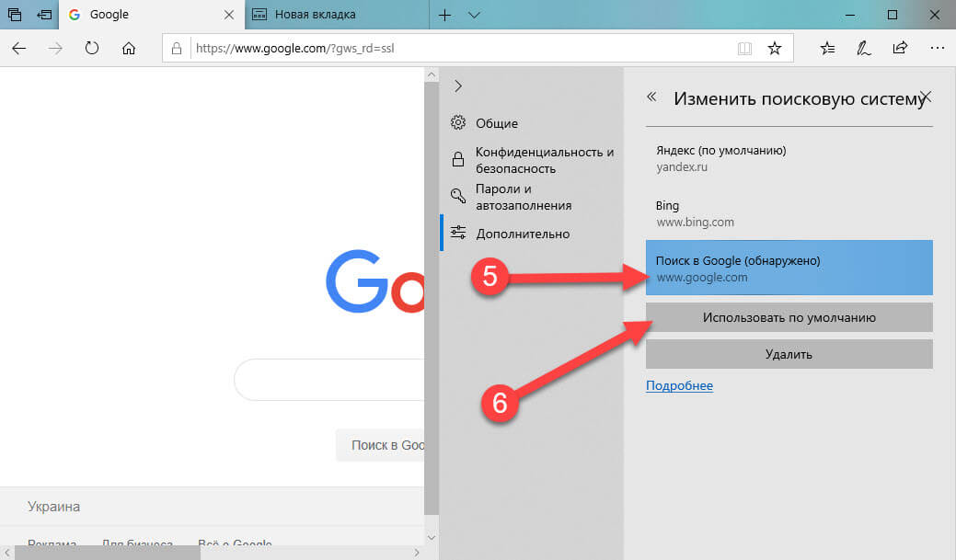Screen dimensions: 956x560
Task: Maximize the browser window
Action: pyautogui.click(x=892, y=15)
